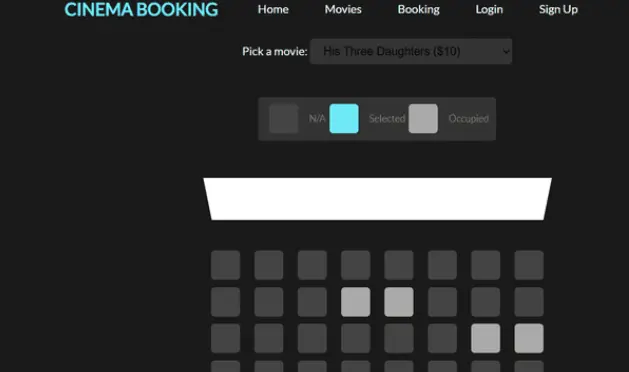Select last seat in the first row
The height and width of the screenshot is (372, 629).
click(x=529, y=265)
